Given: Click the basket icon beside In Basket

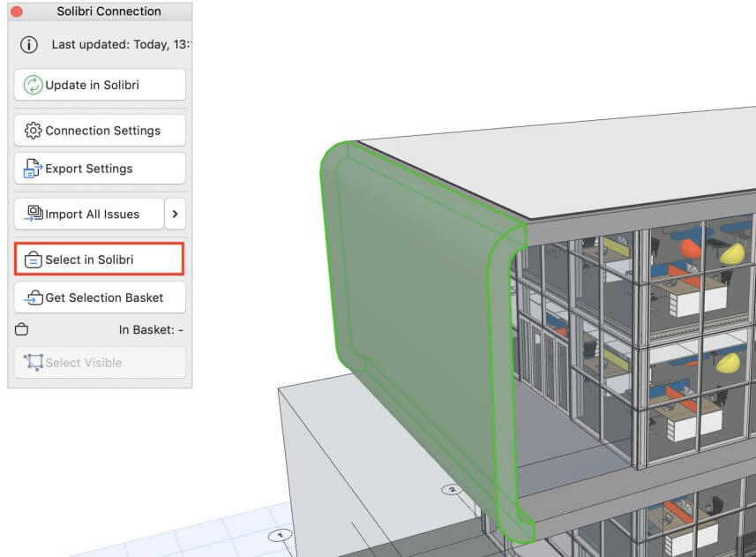Looking at the screenshot, I should coord(22,329).
